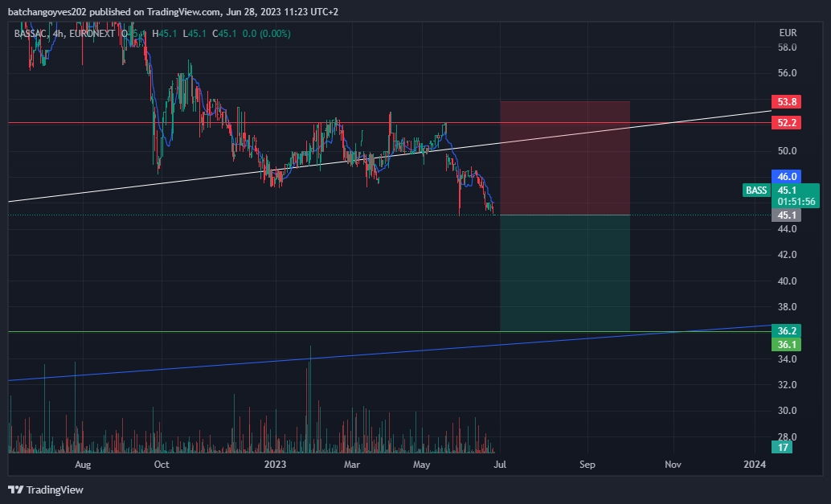Click the May label on time axis
Viewport: 831px width, 504px height.
coord(421,465)
